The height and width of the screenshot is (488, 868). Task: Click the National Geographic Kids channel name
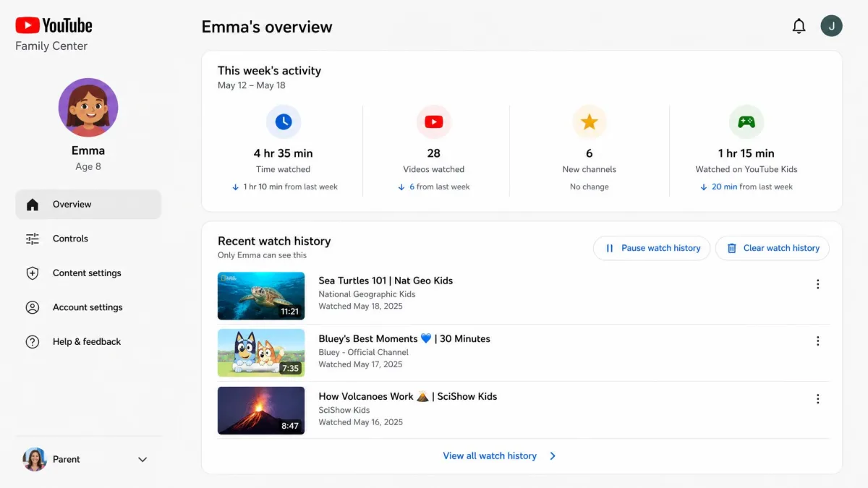(x=367, y=294)
